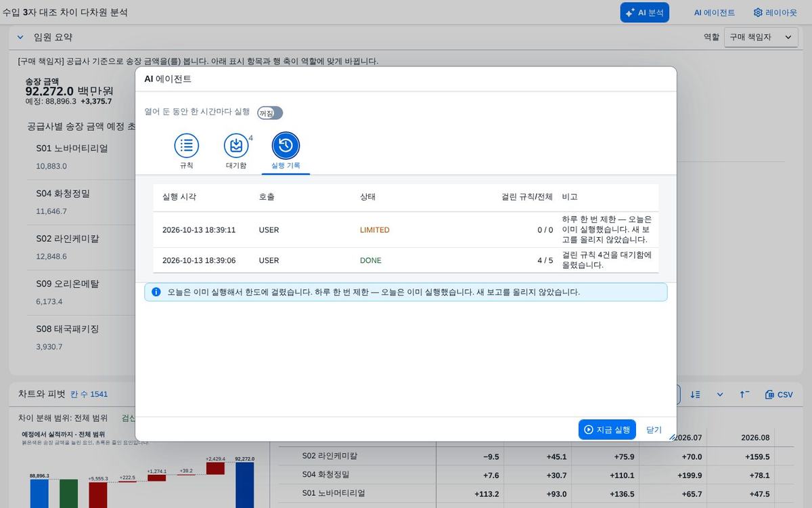The width and height of the screenshot is (812, 508).
Task: Open the 역할 구매 책임자 dropdown
Action: pos(761,37)
